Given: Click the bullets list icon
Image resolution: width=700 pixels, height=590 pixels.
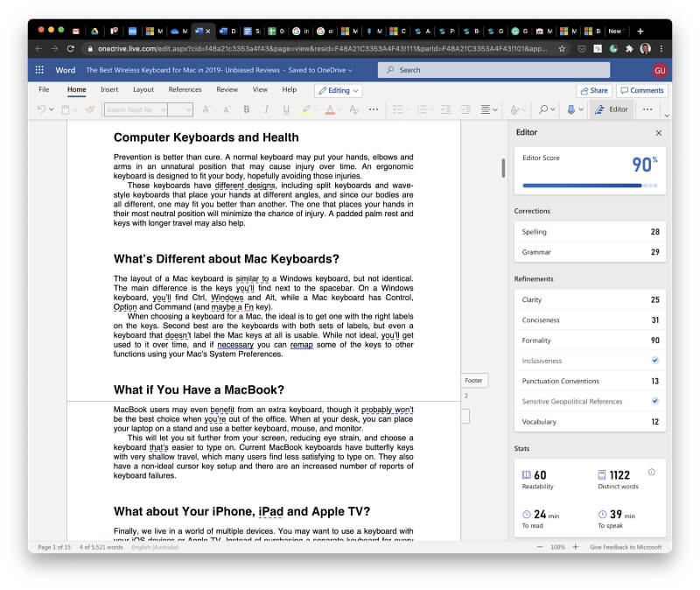Looking at the screenshot, I should pyautogui.click(x=397, y=109).
